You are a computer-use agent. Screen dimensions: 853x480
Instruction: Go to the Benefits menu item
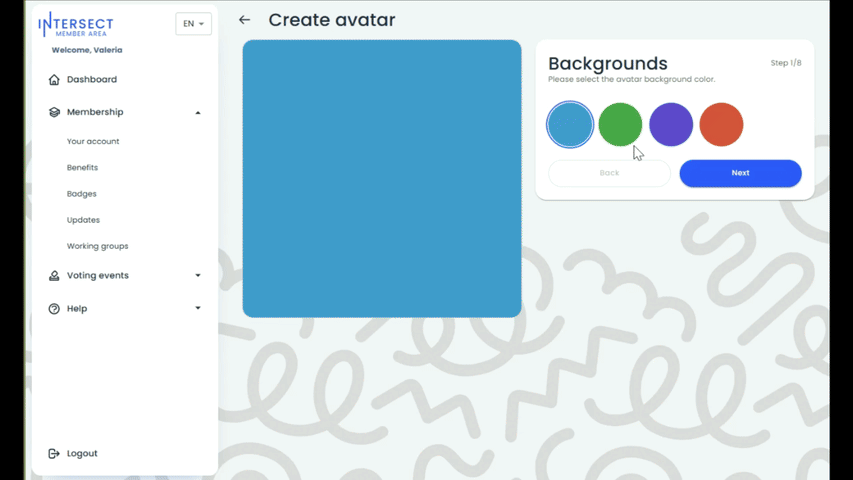[x=82, y=168]
